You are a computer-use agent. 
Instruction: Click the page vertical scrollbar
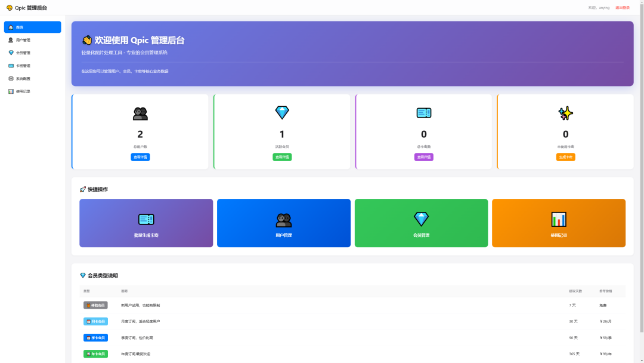[x=641, y=179]
